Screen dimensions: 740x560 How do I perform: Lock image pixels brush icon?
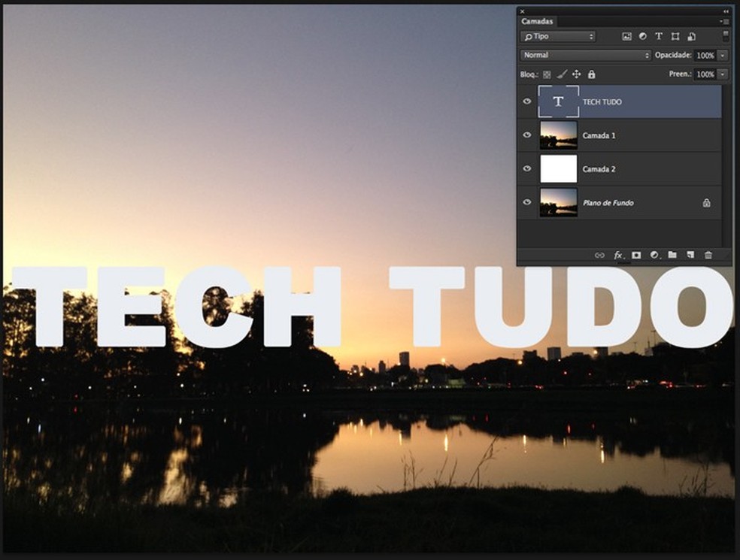coord(562,74)
